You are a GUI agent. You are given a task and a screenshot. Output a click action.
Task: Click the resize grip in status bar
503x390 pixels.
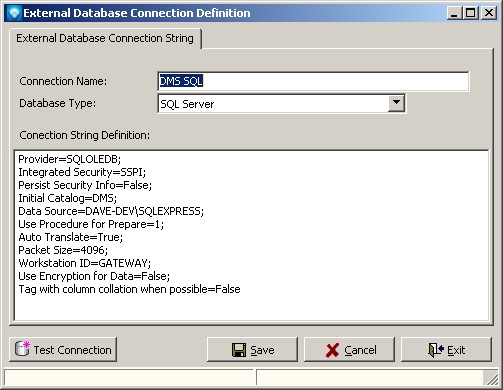[491, 378]
